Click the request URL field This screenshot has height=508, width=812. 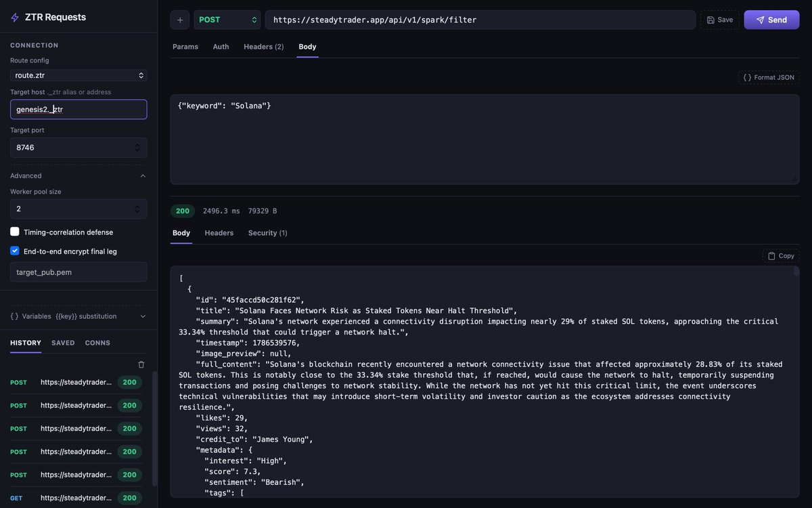[480, 20]
